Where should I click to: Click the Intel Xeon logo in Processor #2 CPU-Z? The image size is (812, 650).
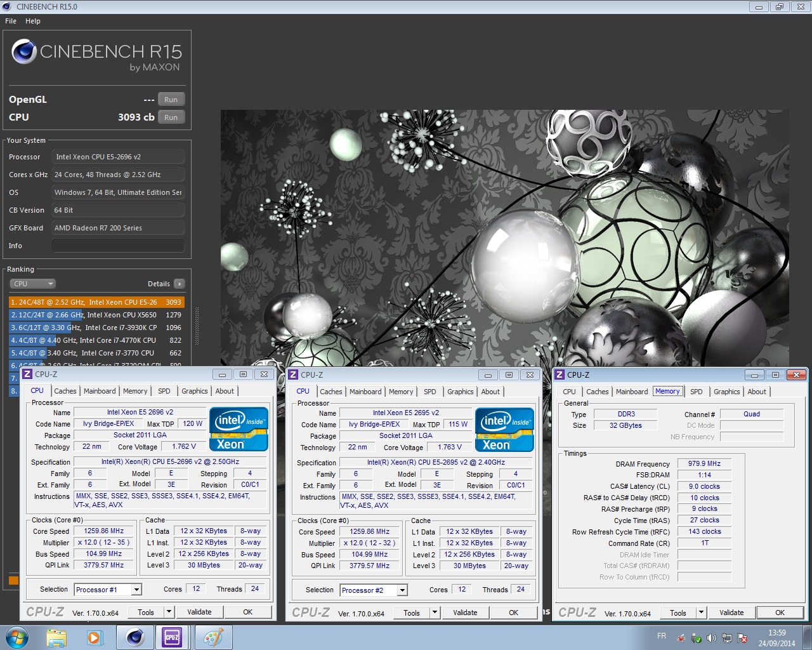coord(504,430)
